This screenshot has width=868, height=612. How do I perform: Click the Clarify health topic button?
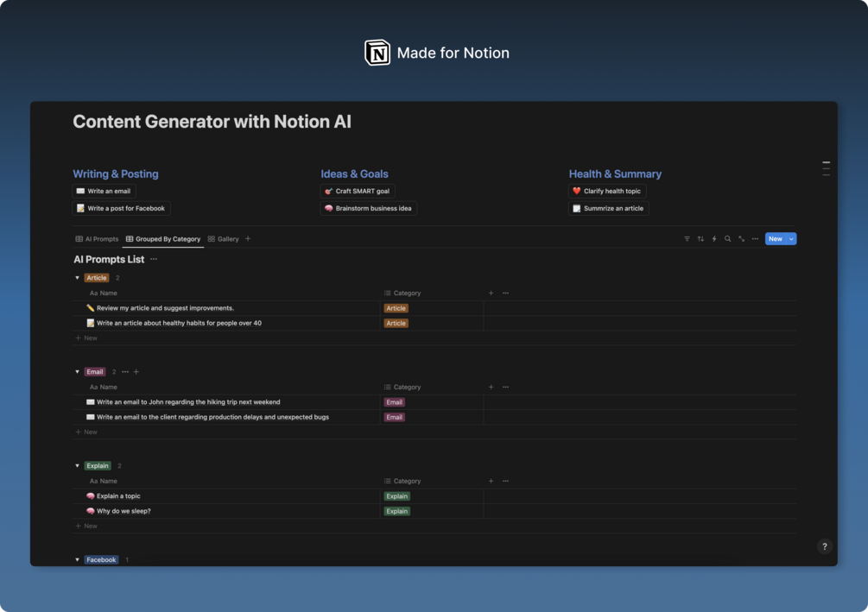click(607, 191)
